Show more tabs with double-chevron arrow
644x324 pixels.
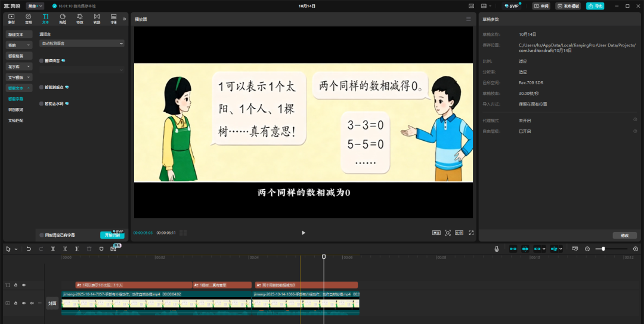[x=125, y=19]
